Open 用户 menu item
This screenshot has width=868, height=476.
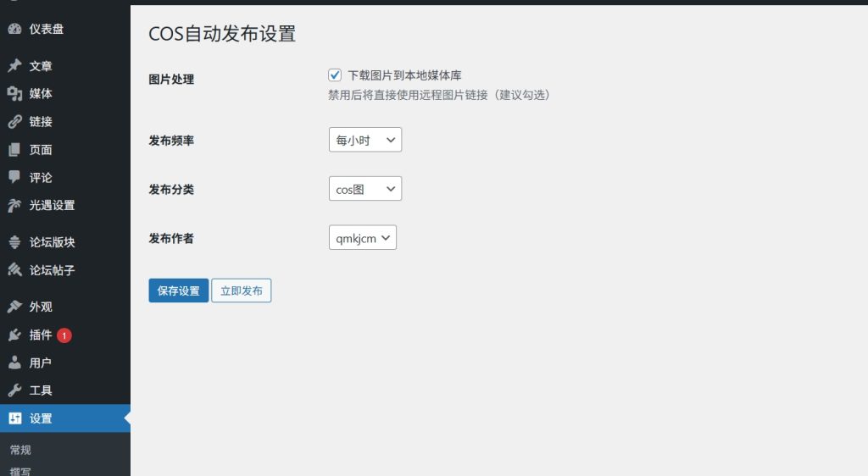tap(64, 363)
